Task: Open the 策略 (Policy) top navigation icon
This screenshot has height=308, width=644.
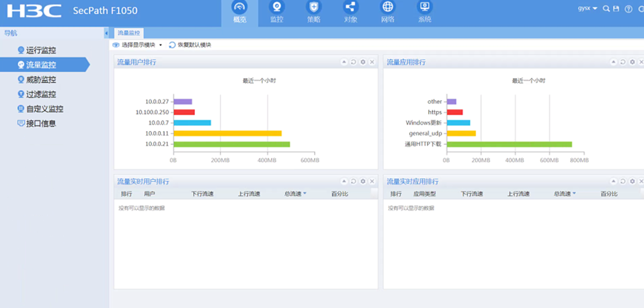Action: point(313,12)
